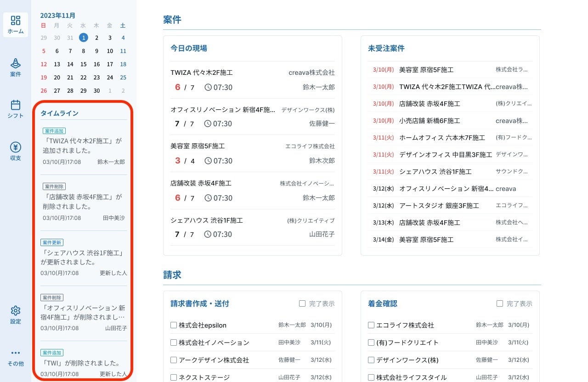Click the タイムライン heading

click(59, 113)
